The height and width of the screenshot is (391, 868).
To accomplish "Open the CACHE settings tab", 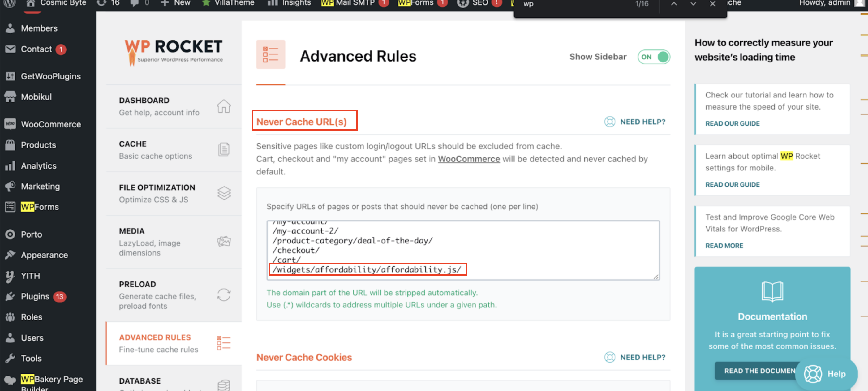I will click(174, 150).
